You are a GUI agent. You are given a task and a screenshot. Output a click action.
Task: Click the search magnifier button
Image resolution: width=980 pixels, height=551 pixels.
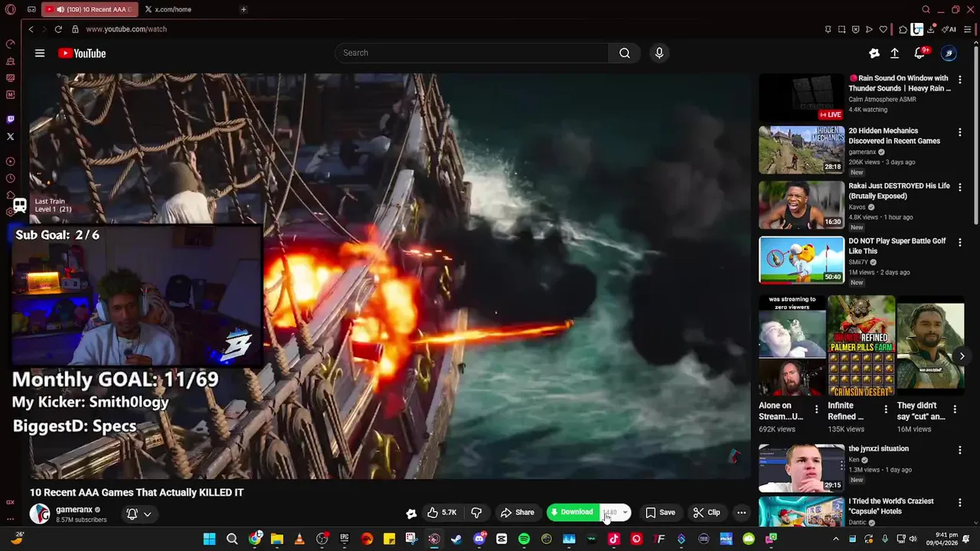(x=625, y=53)
